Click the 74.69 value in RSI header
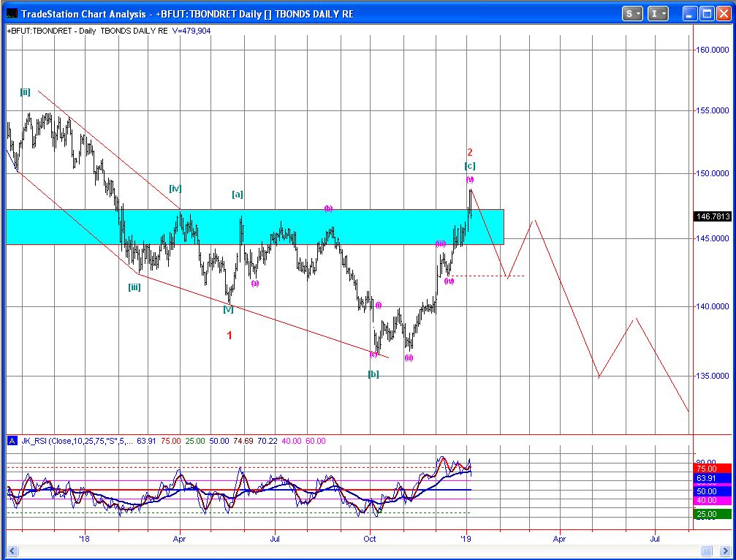736x560 pixels. pyautogui.click(x=243, y=441)
